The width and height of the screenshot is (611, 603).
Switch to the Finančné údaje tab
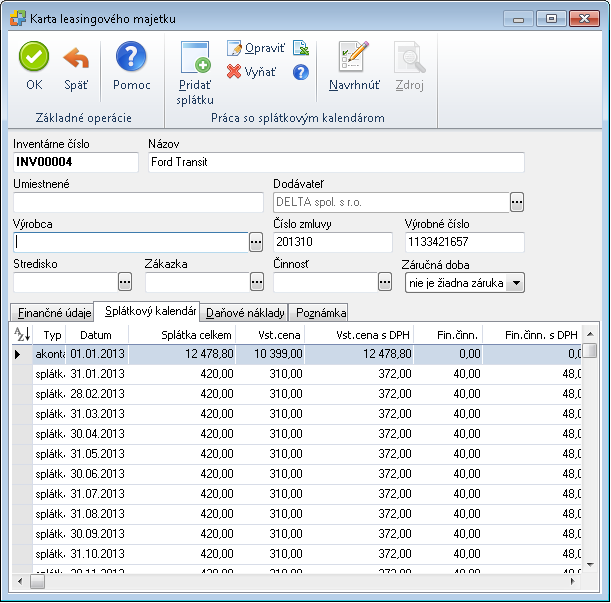pos(52,313)
